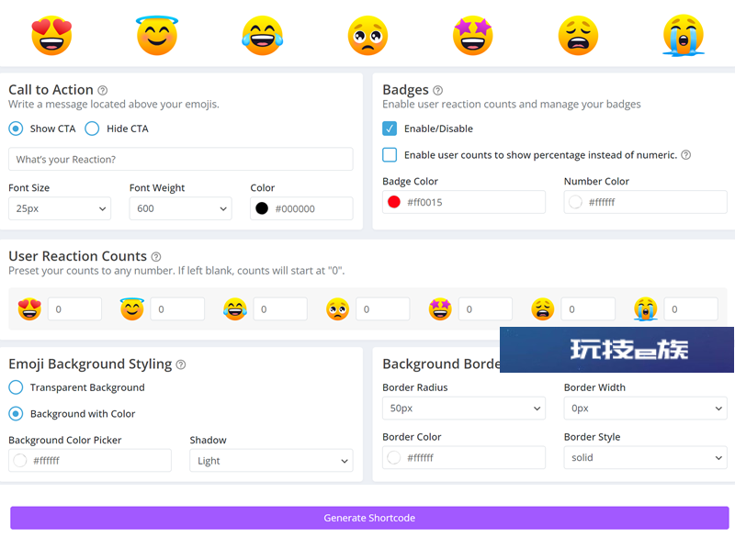Click star-struck emoji in counts row

(440, 309)
